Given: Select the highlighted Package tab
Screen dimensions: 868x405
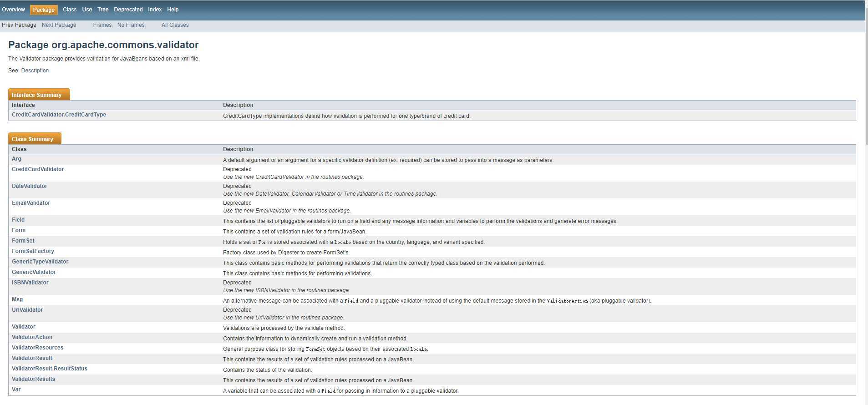Looking at the screenshot, I should coord(44,10).
